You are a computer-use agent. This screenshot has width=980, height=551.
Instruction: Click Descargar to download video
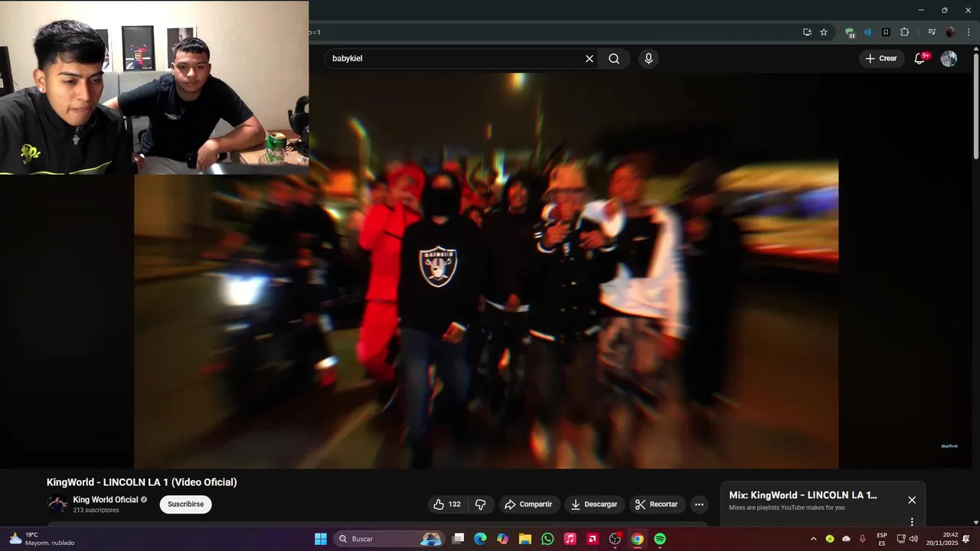click(594, 504)
